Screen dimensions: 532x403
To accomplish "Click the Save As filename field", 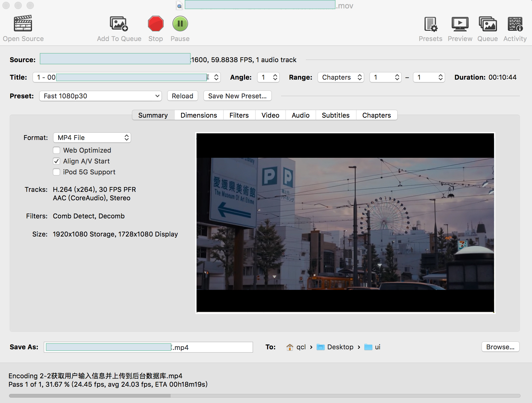I will coord(148,347).
